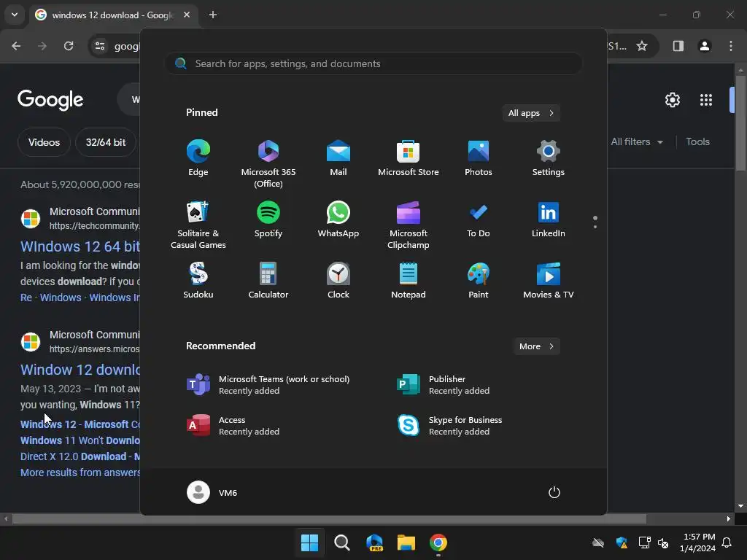Open recommended Publisher app

(443, 385)
